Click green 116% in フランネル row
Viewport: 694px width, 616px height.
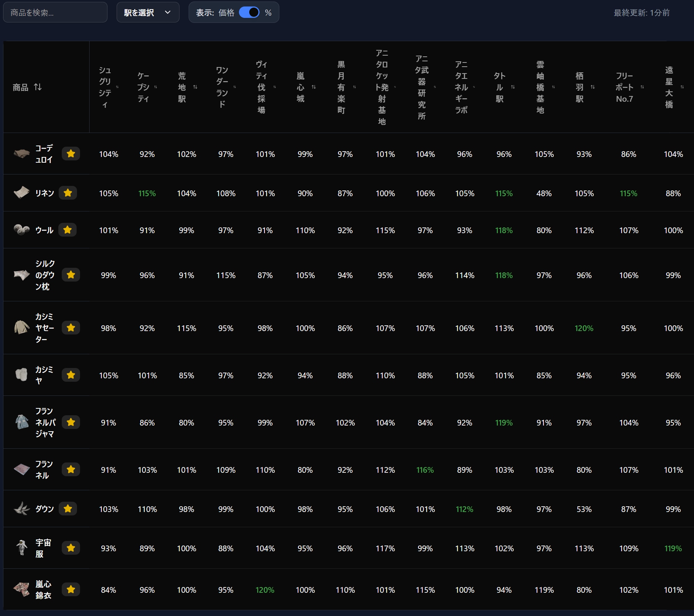pos(425,470)
